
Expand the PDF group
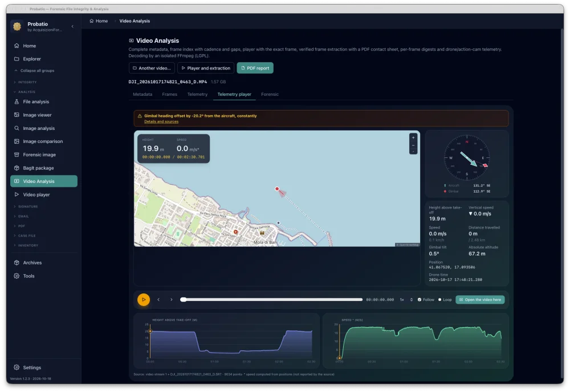click(x=20, y=226)
